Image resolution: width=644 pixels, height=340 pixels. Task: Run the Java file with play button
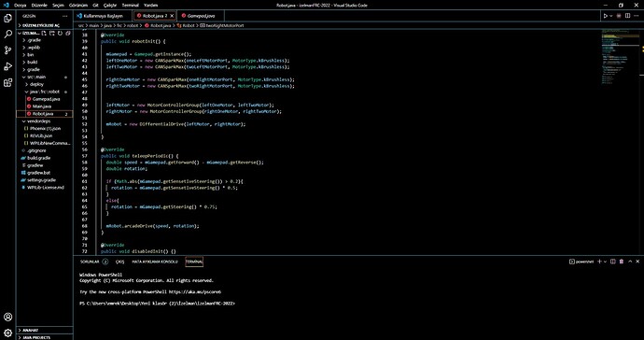(x=605, y=16)
